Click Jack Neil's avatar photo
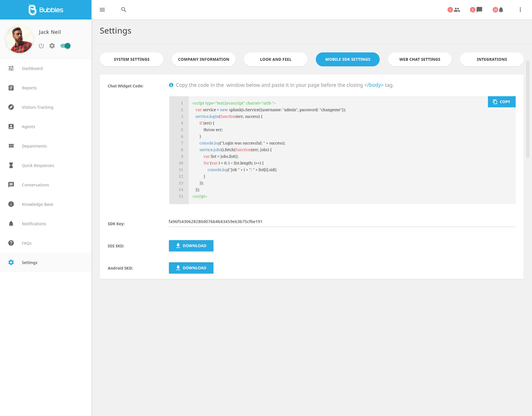 [19, 39]
